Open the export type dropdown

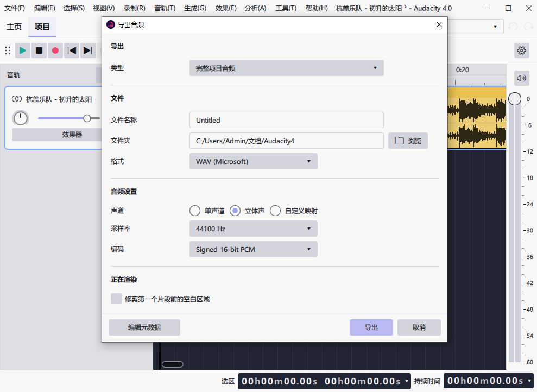(286, 68)
